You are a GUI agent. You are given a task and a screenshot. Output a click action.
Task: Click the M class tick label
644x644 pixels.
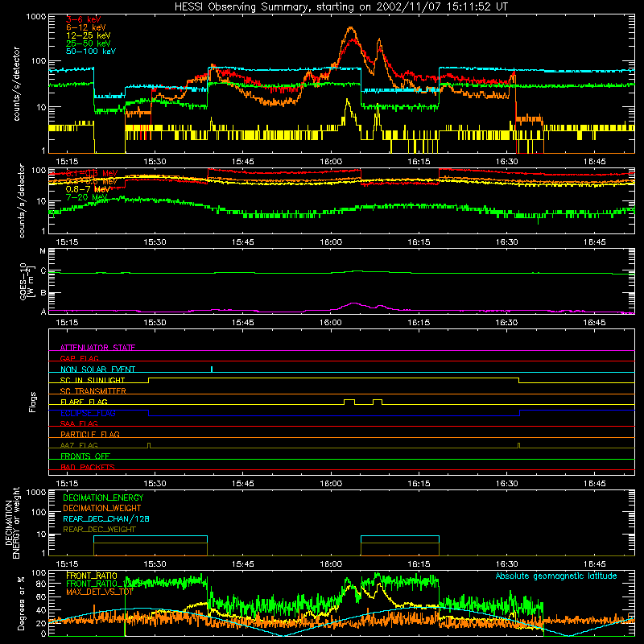pos(43,251)
